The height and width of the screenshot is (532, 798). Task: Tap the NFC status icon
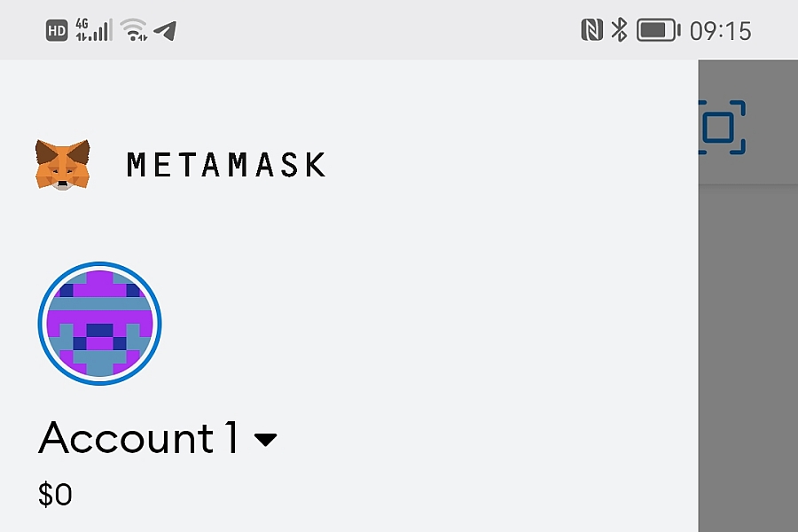pyautogui.click(x=592, y=29)
